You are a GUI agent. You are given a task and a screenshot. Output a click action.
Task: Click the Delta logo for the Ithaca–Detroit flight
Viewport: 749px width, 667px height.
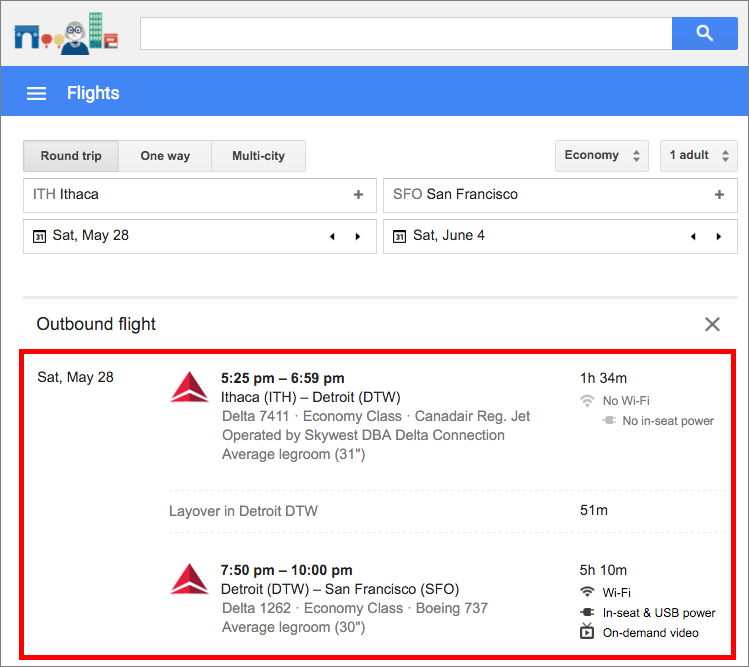[190, 387]
